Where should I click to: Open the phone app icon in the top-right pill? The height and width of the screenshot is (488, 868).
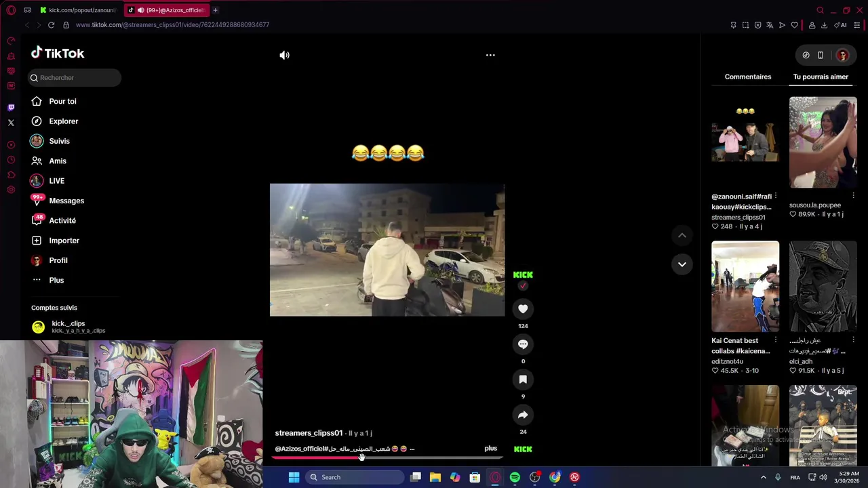click(821, 55)
